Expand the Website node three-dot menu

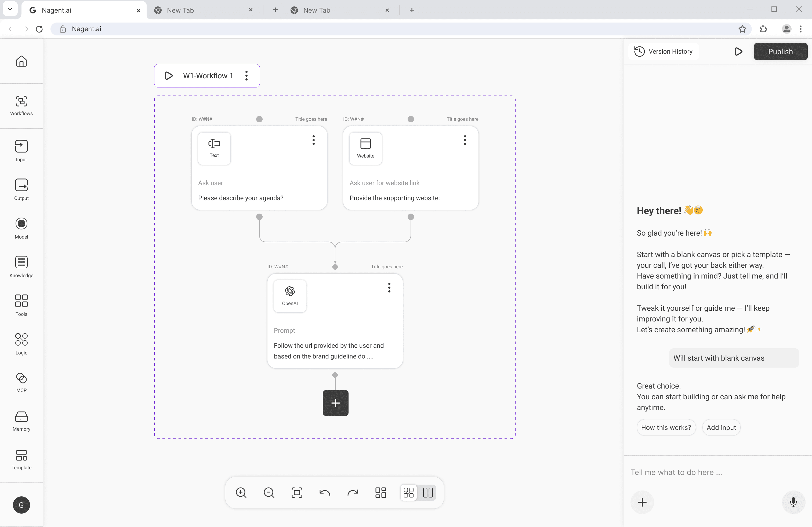tap(465, 140)
